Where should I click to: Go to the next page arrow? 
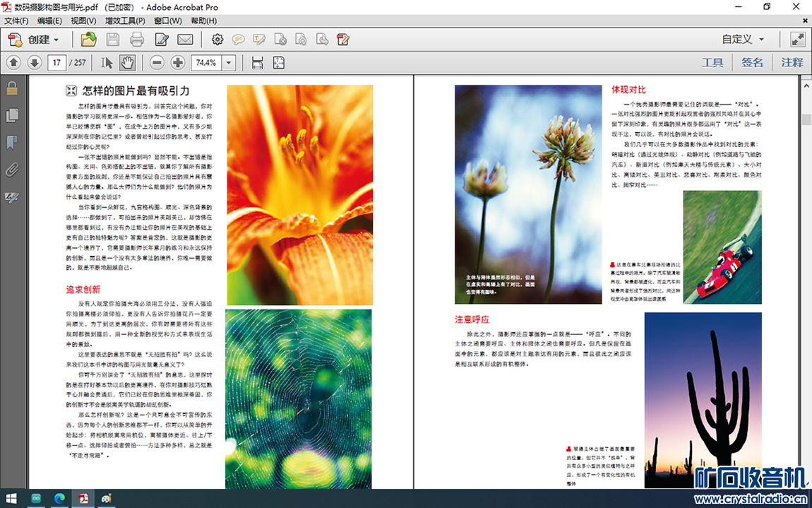click(x=34, y=63)
